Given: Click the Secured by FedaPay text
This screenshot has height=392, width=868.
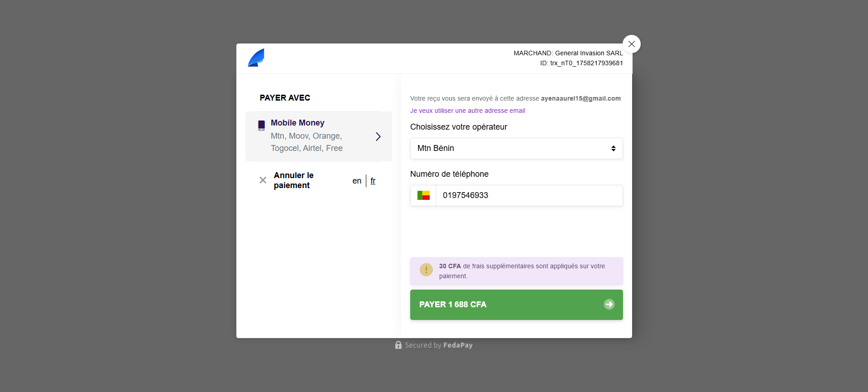Looking at the screenshot, I should [x=439, y=345].
